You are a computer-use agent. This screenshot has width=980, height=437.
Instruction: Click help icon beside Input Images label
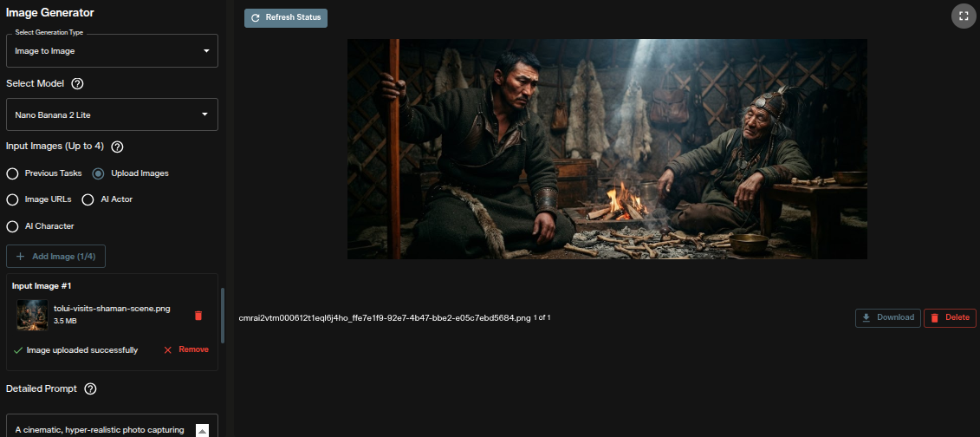click(x=117, y=147)
